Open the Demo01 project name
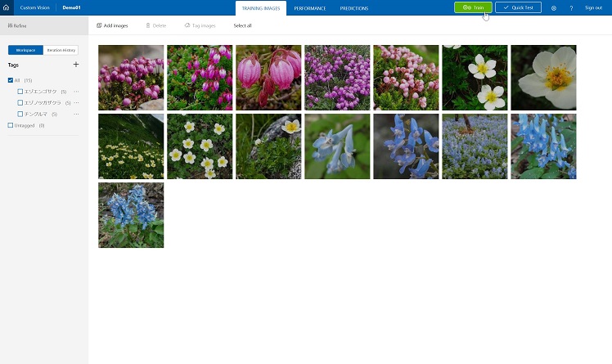 tap(71, 7)
